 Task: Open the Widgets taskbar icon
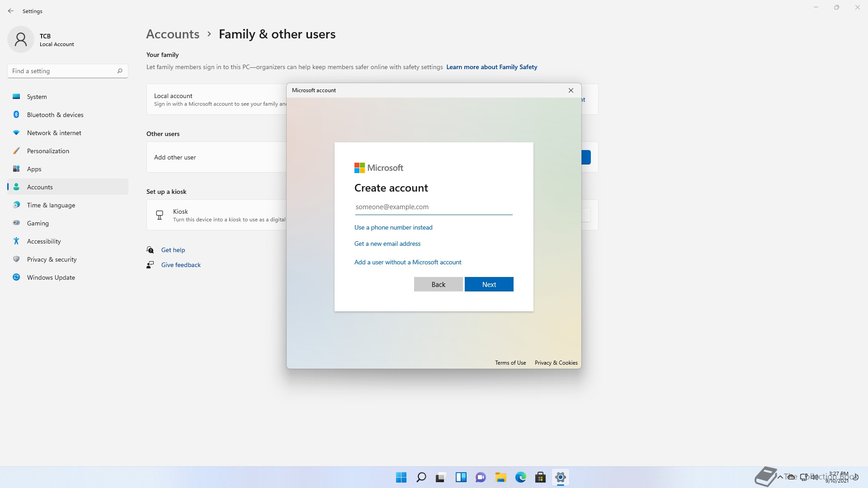coord(461,477)
